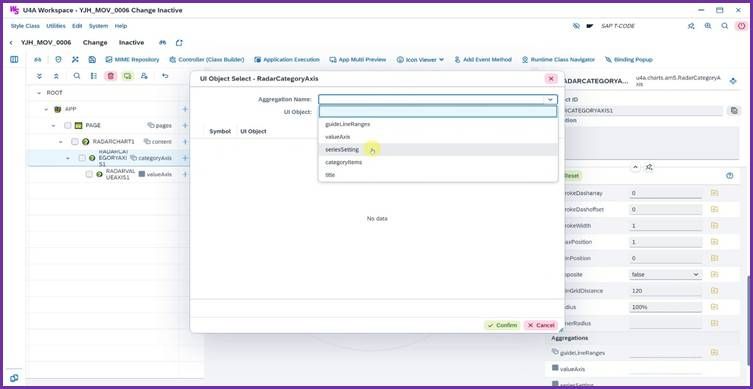Select title from the dropdown list

click(x=438, y=175)
